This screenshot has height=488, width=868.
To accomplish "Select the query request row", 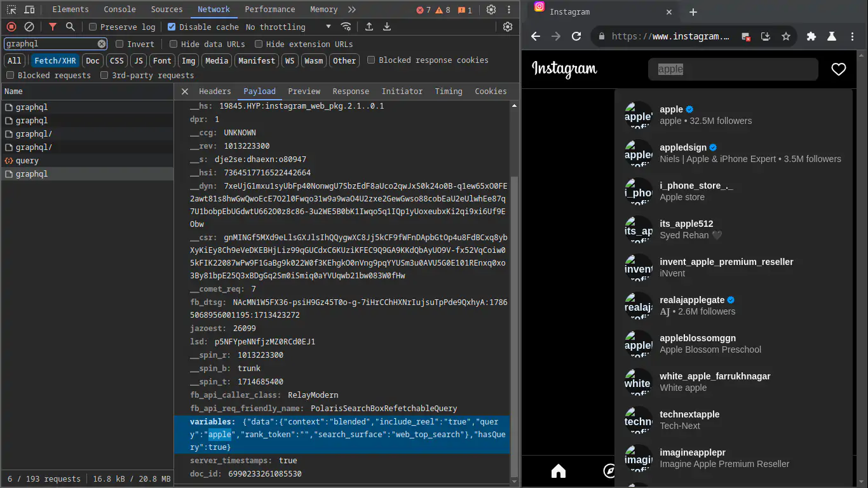I will 87,161.
